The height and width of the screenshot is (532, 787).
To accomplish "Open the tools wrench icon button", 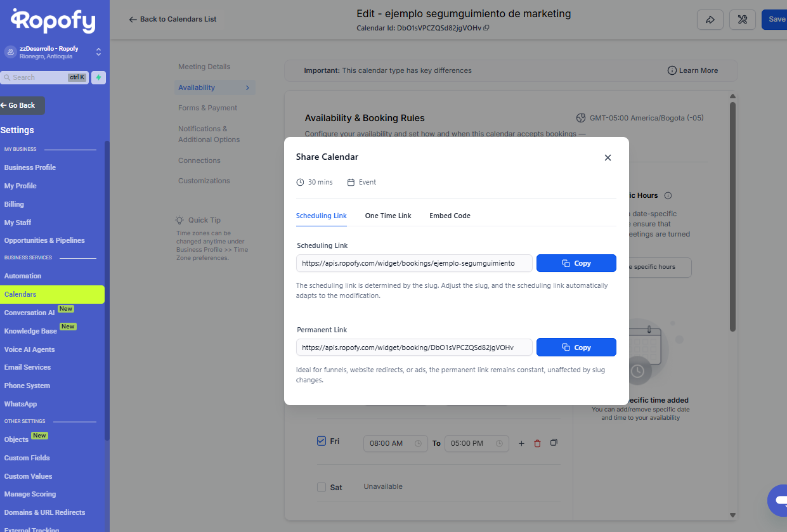I will (x=742, y=20).
